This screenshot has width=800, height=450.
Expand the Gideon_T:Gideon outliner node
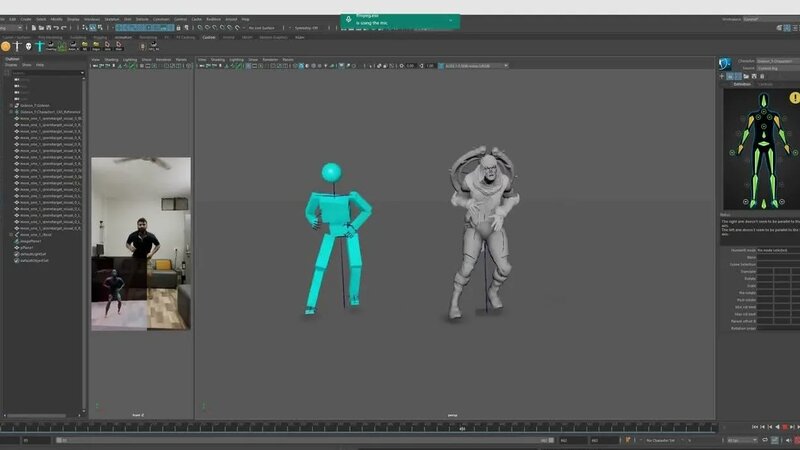(11, 106)
